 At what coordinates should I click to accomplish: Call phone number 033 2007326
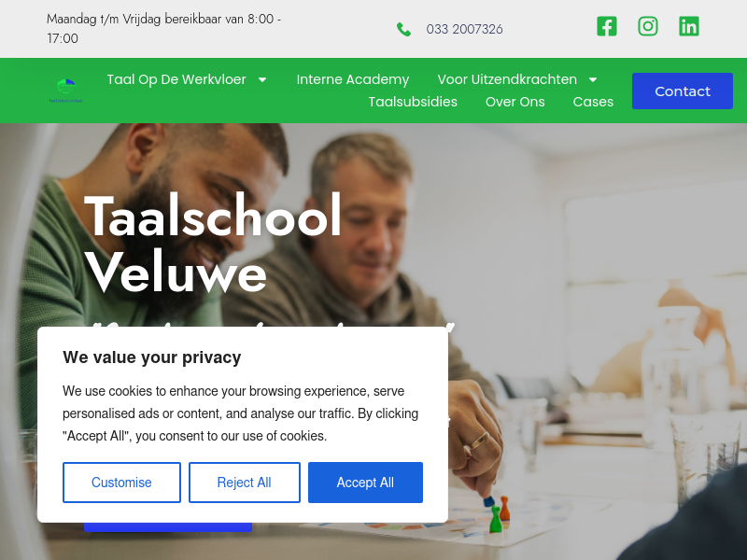point(464,30)
